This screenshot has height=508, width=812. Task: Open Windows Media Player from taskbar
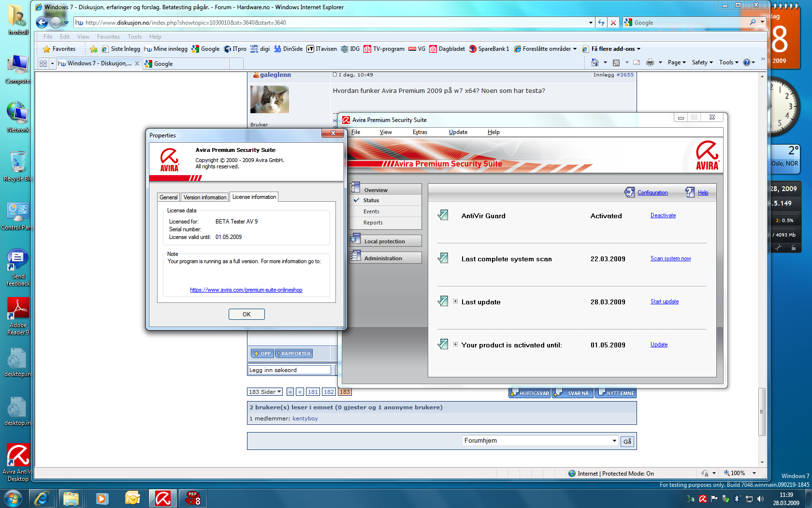(x=102, y=498)
